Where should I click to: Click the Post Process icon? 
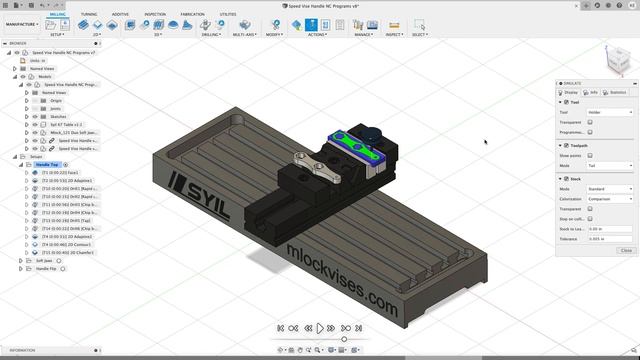(x=325, y=25)
